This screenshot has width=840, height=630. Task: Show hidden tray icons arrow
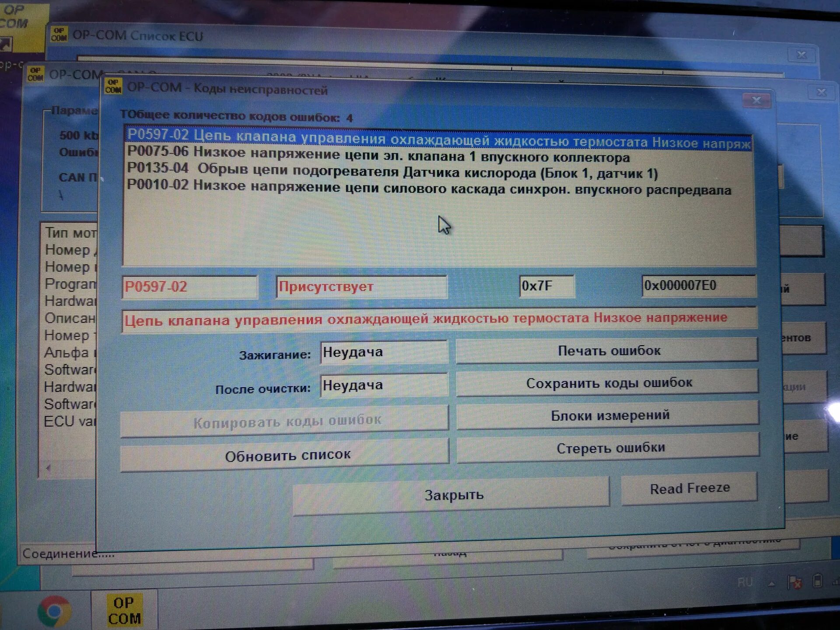coord(771,584)
